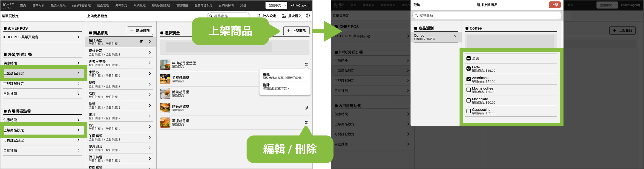Click the 搜尋商品 field in dialog
The width and height of the screenshot is (644, 169).
tap(487, 15)
